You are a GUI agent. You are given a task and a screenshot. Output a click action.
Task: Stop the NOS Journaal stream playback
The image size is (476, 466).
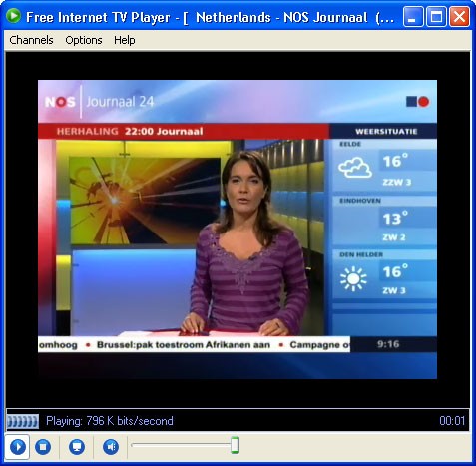(43, 446)
